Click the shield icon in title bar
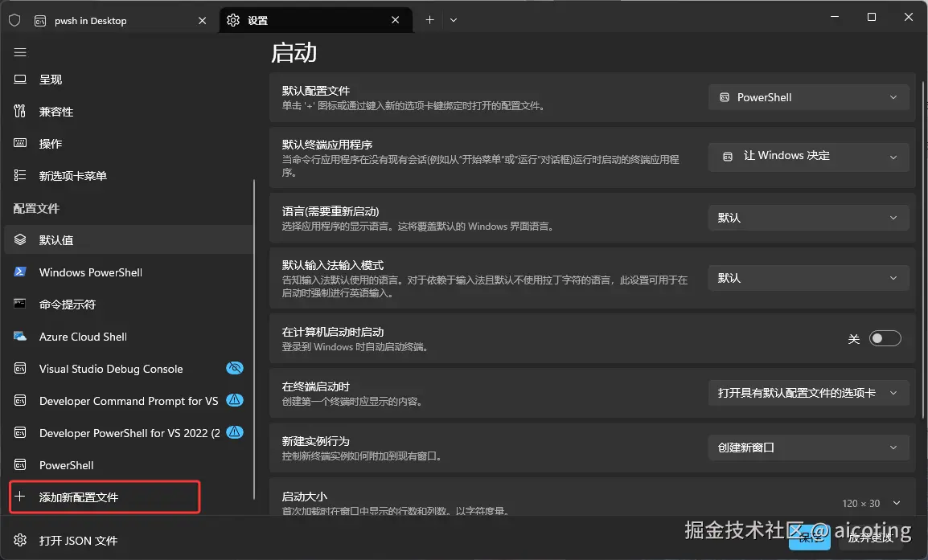Image resolution: width=928 pixels, height=560 pixels. [14, 20]
